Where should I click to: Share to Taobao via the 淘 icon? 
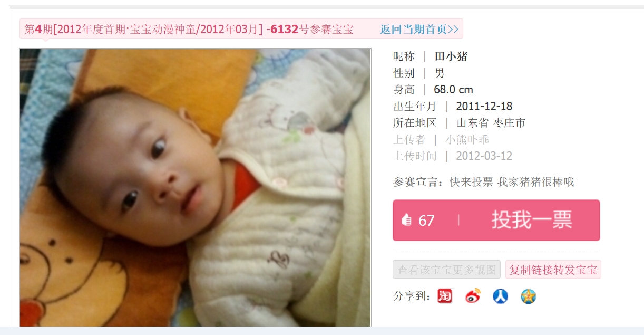[445, 296]
